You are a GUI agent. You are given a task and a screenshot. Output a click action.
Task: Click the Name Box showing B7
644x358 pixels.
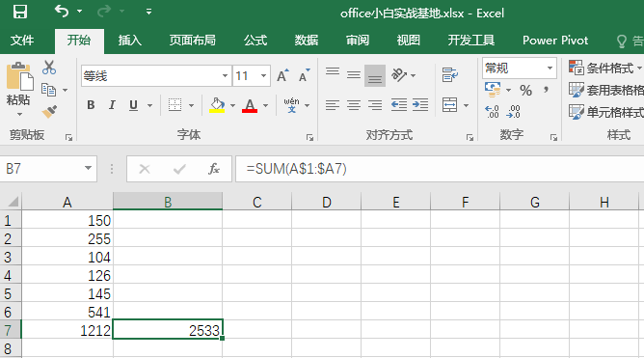click(48, 169)
